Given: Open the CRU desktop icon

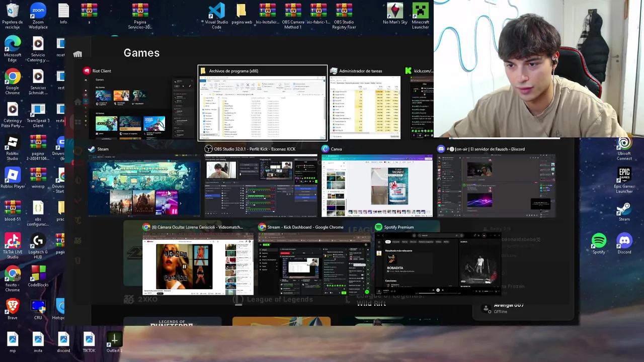Looking at the screenshot, I should tap(38, 310).
